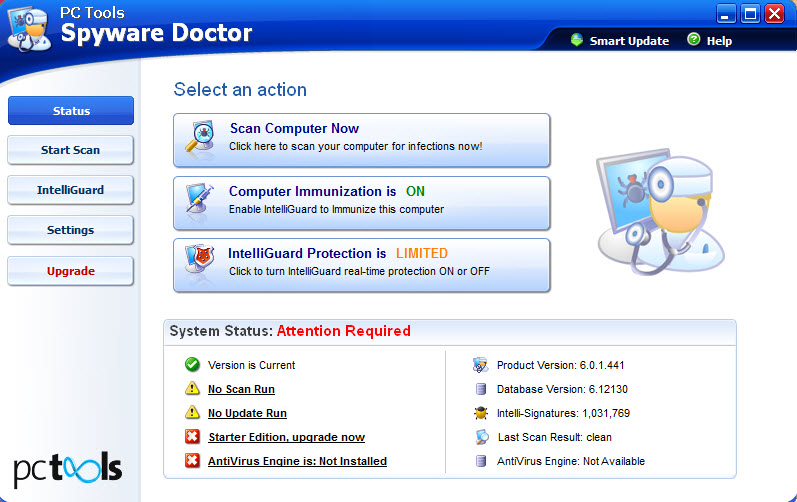This screenshot has height=502, width=797.
Task: Click the red X icon beside Starter Edition
Action: 192,436
